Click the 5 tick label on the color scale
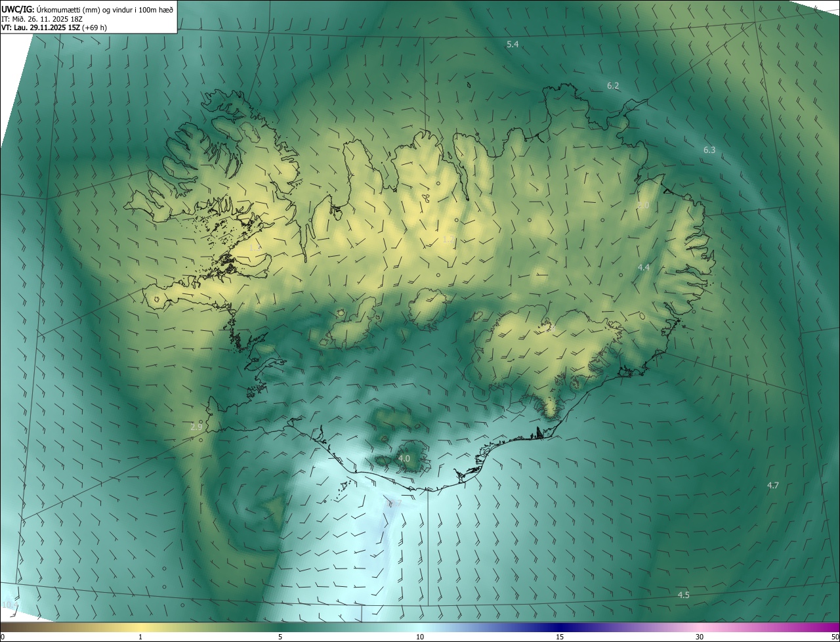The image size is (840, 642). [280, 637]
